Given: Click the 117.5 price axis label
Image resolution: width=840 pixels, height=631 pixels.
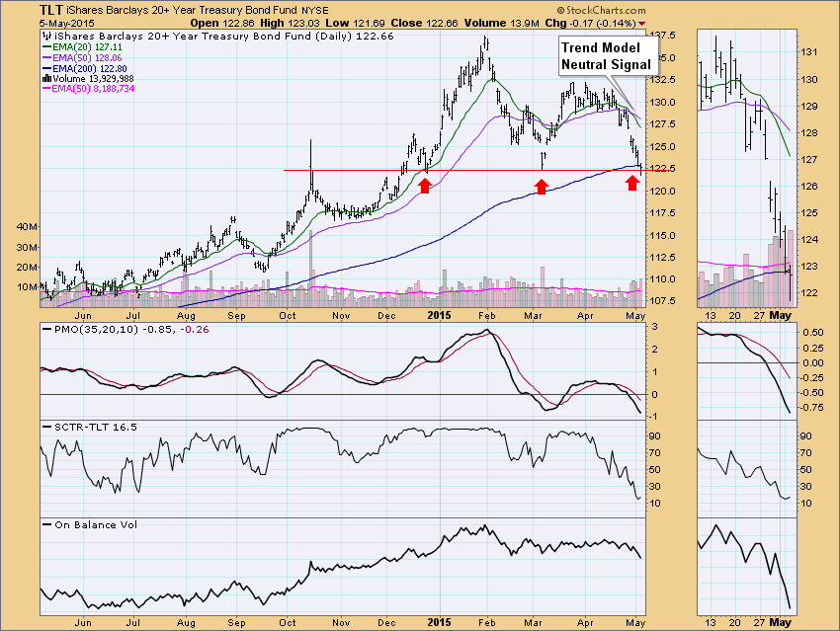Looking at the screenshot, I should [661, 213].
